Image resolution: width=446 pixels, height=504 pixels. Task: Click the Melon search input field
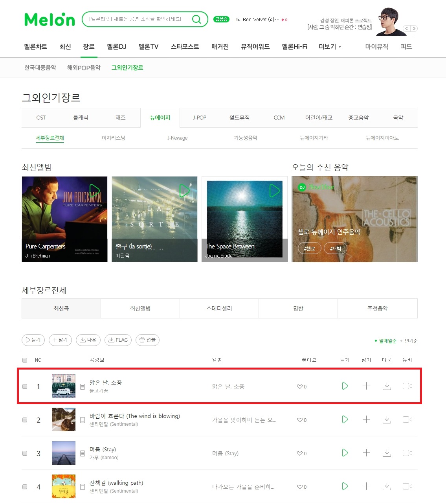(x=136, y=19)
